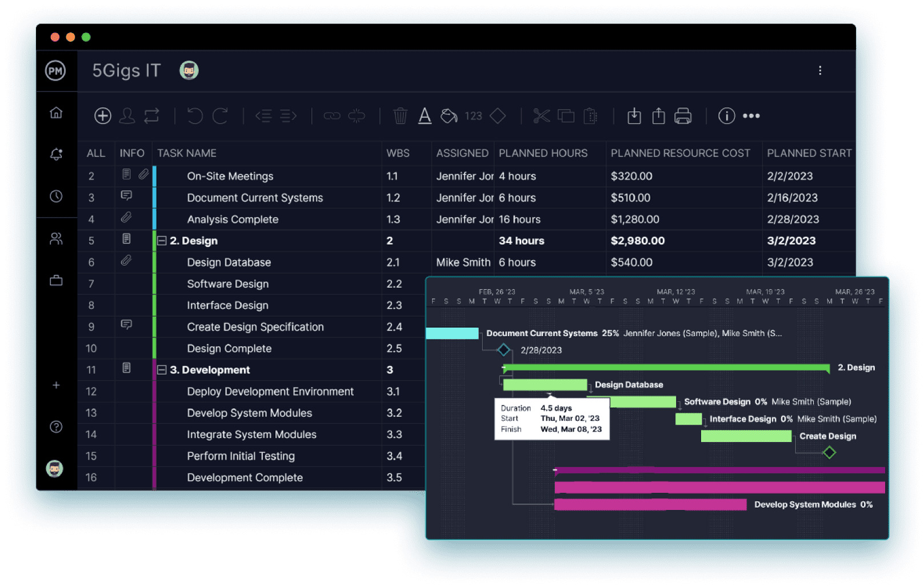Open the toolbar more options ellipsis
Image resolution: width=924 pixels, height=586 pixels.
pyautogui.click(x=751, y=116)
